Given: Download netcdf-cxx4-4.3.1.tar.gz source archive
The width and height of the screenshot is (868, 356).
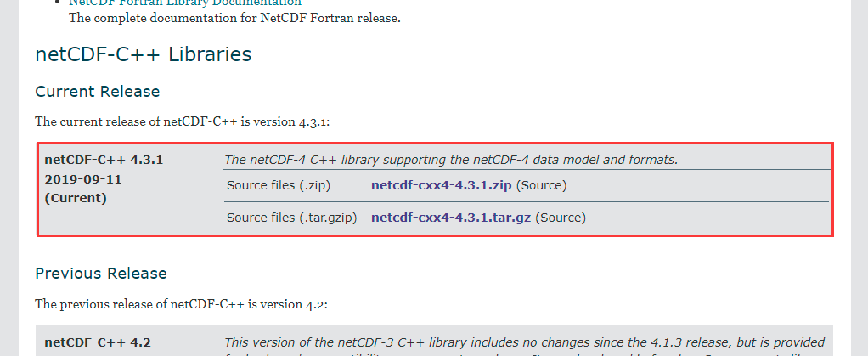Looking at the screenshot, I should tap(450, 218).
